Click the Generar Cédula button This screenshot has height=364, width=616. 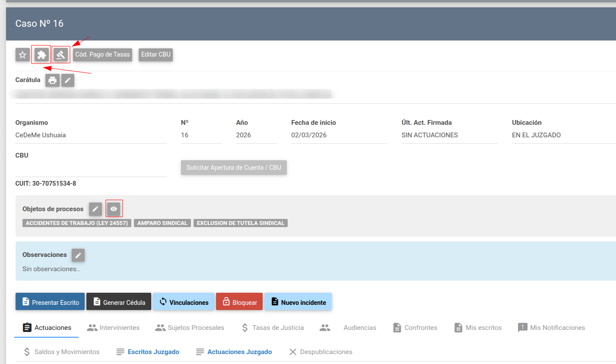pos(119,302)
